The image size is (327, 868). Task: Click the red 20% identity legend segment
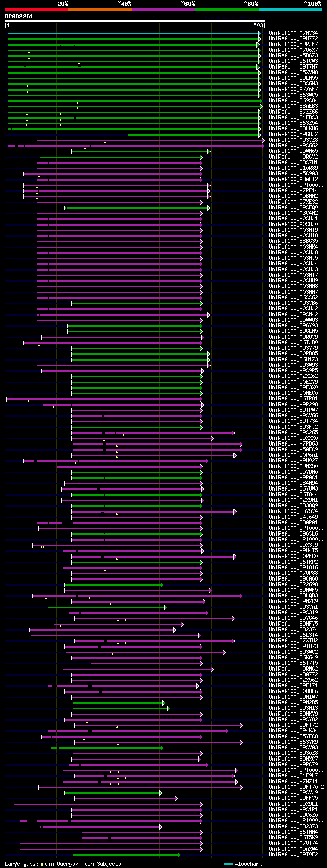pos(37,9)
